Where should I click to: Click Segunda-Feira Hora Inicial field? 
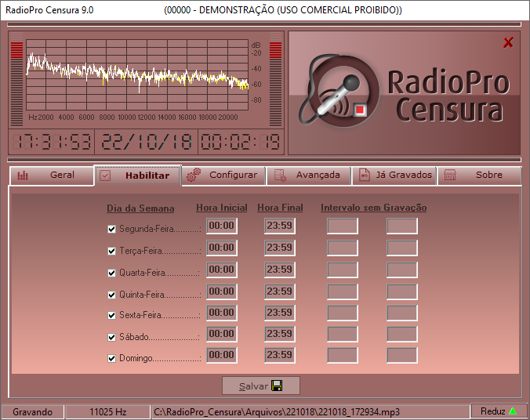point(222,226)
